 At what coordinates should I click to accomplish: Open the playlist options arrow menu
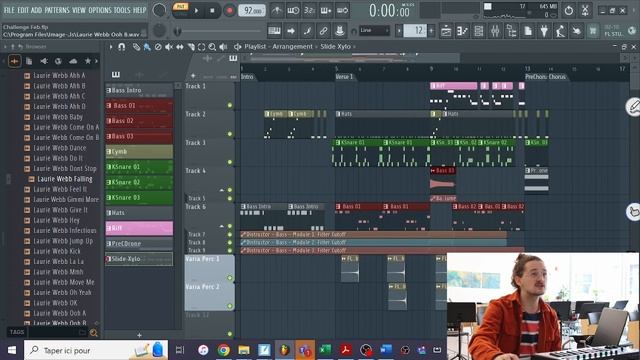111,47
